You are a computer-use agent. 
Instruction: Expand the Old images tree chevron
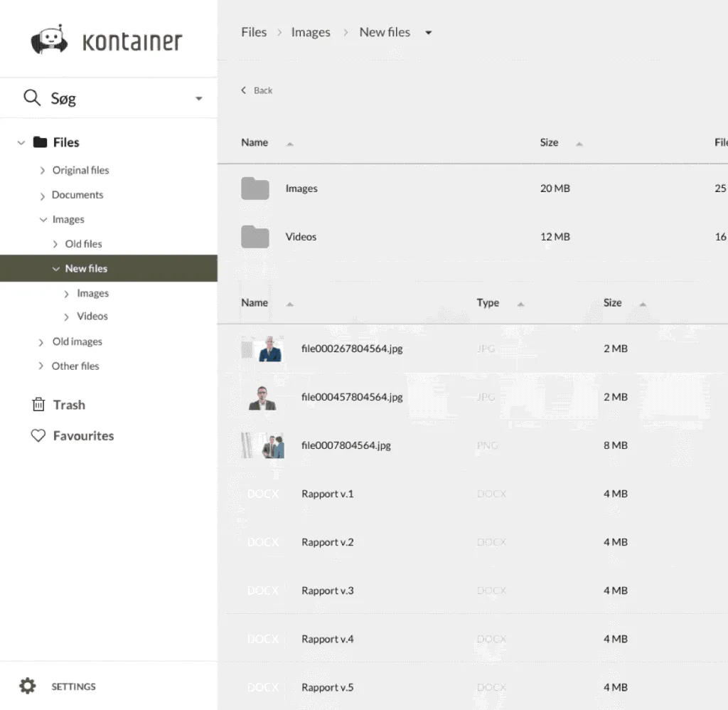click(x=41, y=342)
